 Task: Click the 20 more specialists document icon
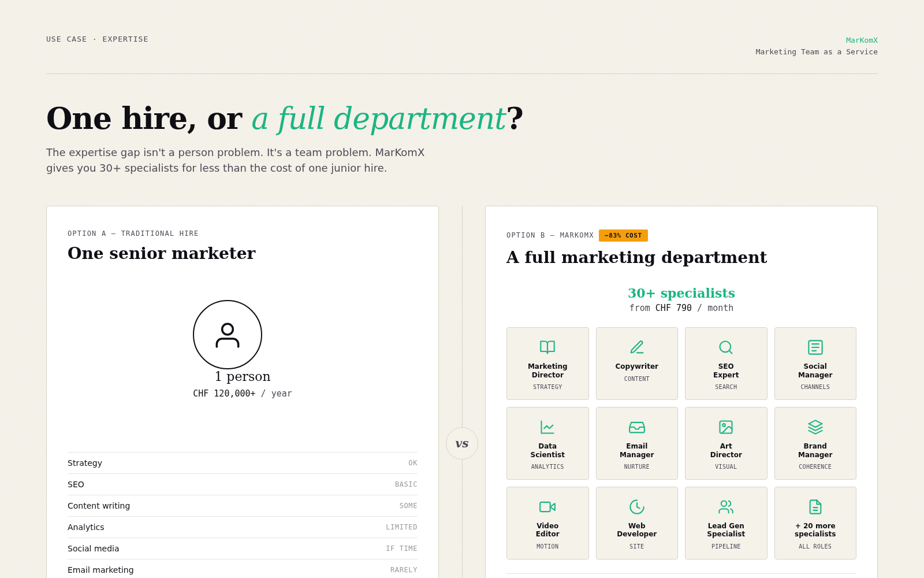(815, 506)
